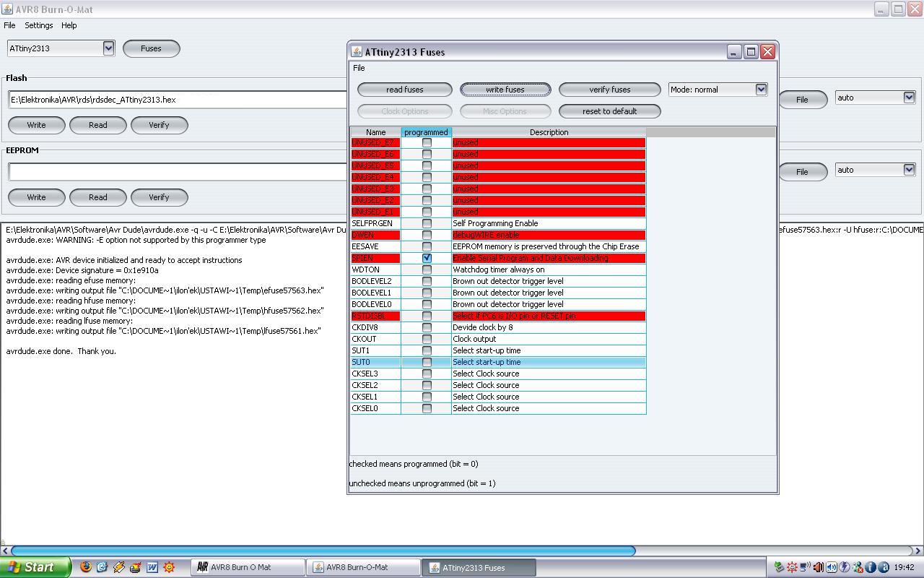Check the WDTON fuse checkbox

(x=427, y=269)
